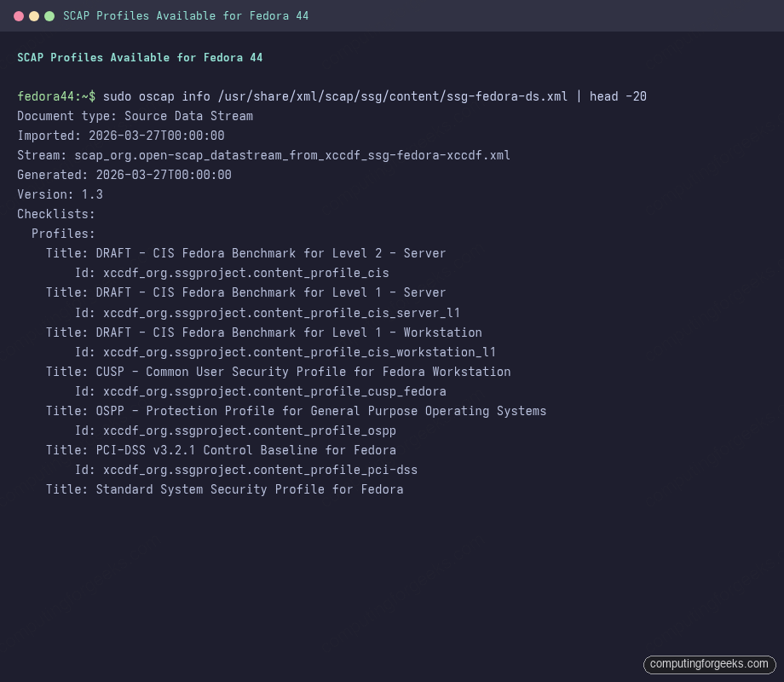Image resolution: width=784 pixels, height=682 pixels.
Task: Click the line 'Generated: 2026-03-27T00:00:00'
Action: coord(124,175)
